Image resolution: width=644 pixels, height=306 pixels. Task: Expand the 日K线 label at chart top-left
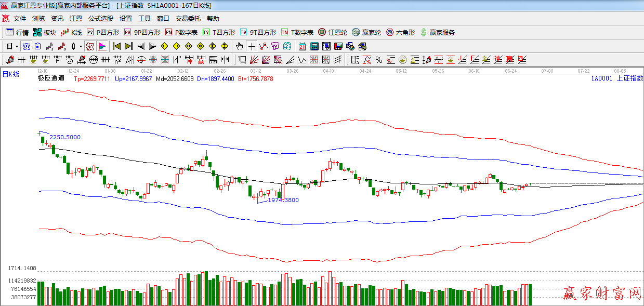click(x=10, y=74)
